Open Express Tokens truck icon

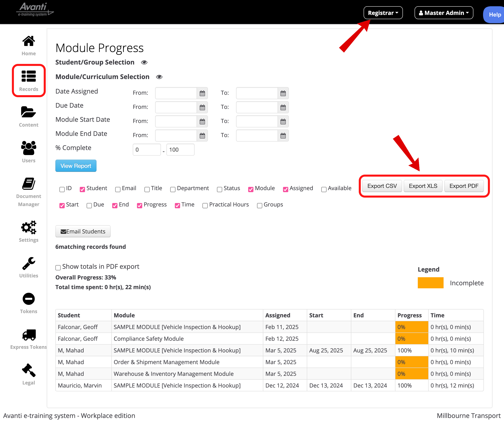29,335
